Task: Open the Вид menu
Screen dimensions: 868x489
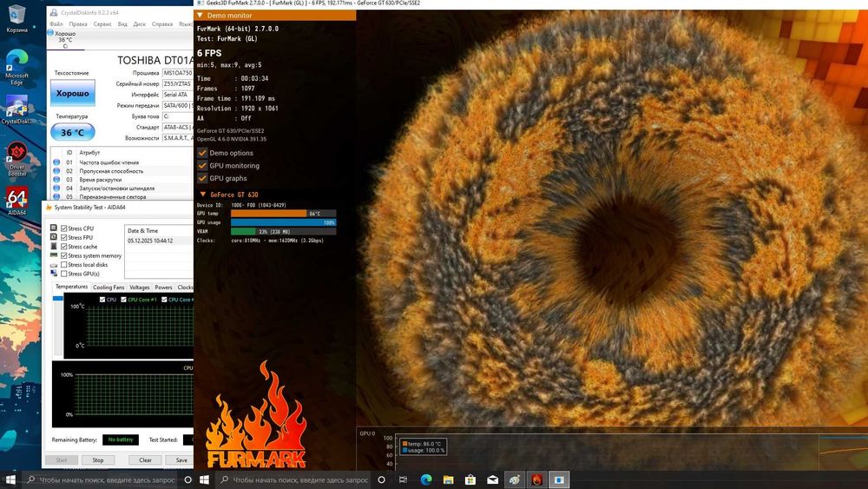Action: pyautogui.click(x=122, y=24)
